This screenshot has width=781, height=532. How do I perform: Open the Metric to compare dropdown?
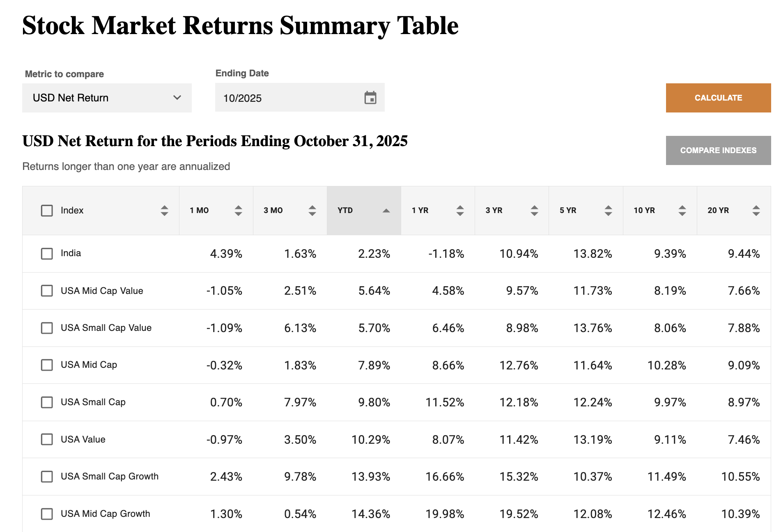coord(107,98)
